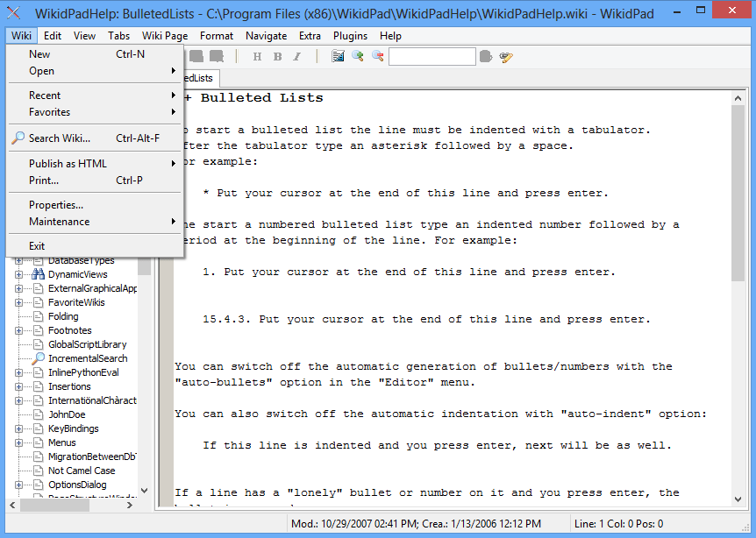Image resolution: width=756 pixels, height=538 pixels.
Task: Click the pencil wikize selection icon
Action: pos(506,57)
